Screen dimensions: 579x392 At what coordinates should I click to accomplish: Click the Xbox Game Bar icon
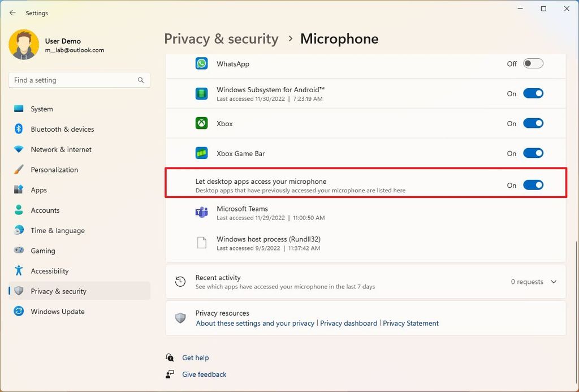201,153
